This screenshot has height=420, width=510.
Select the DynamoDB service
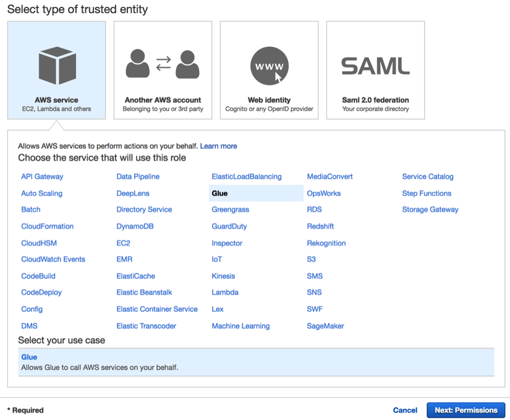point(135,226)
